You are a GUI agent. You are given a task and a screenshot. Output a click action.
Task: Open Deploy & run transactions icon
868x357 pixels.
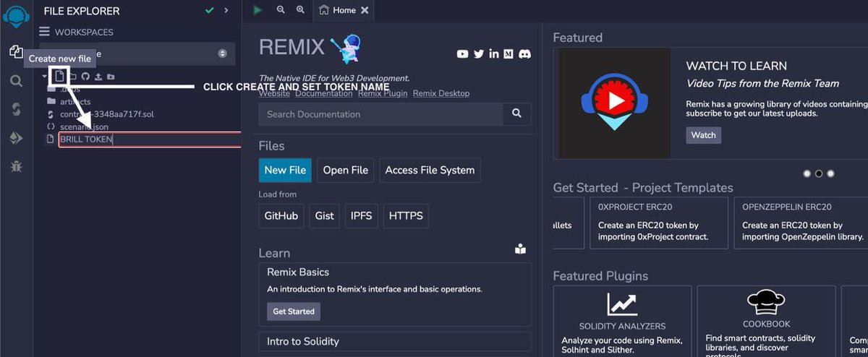pos(16,138)
